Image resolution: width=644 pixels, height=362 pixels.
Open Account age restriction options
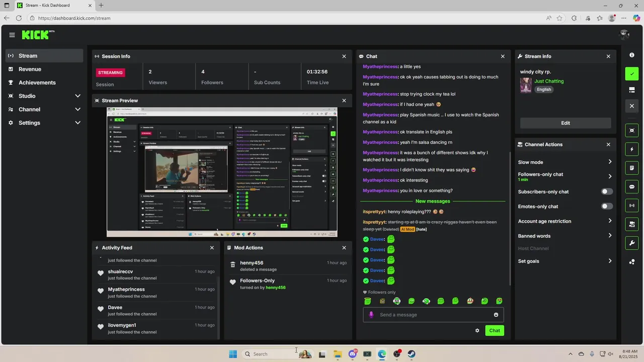tap(610, 221)
